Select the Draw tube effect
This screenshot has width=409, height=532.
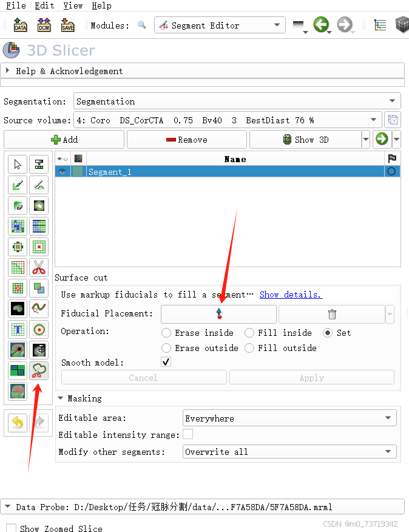[39, 309]
